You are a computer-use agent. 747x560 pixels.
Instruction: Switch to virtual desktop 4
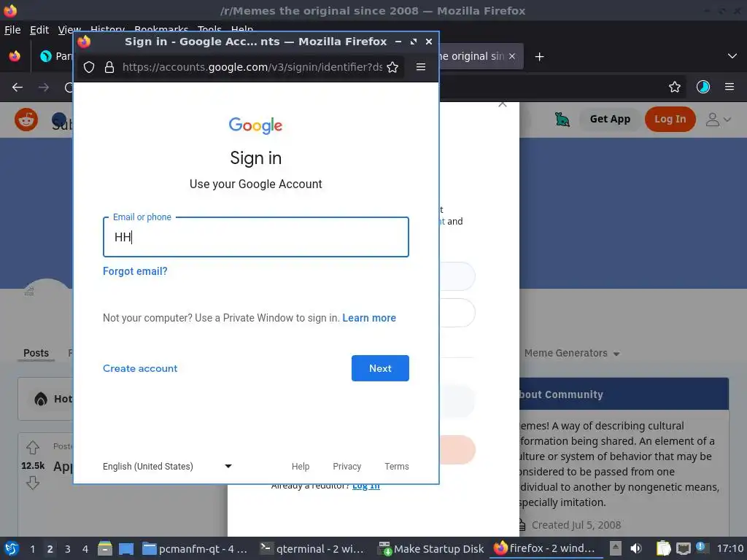[85, 549]
